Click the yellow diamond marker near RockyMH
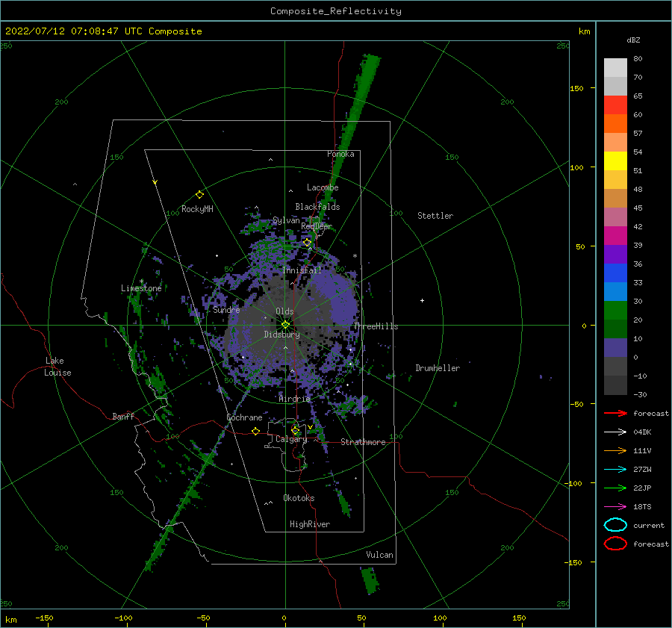 pos(199,195)
